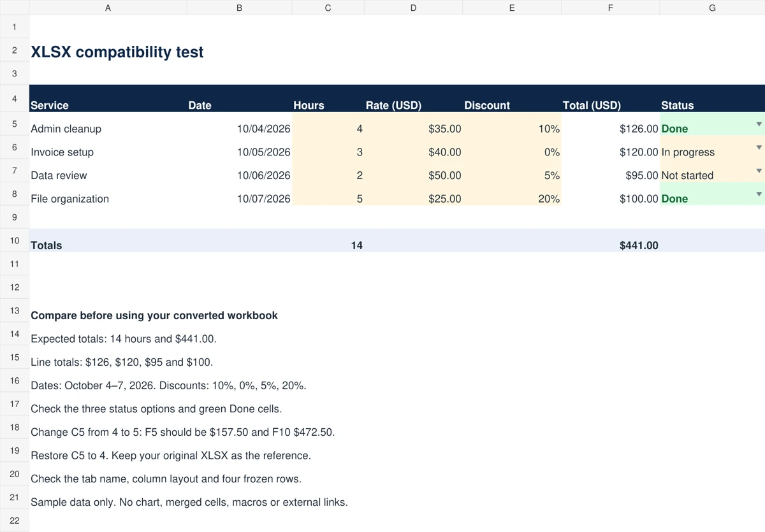Image resolution: width=765 pixels, height=532 pixels.
Task: Select column F header
Action: pyautogui.click(x=610, y=8)
